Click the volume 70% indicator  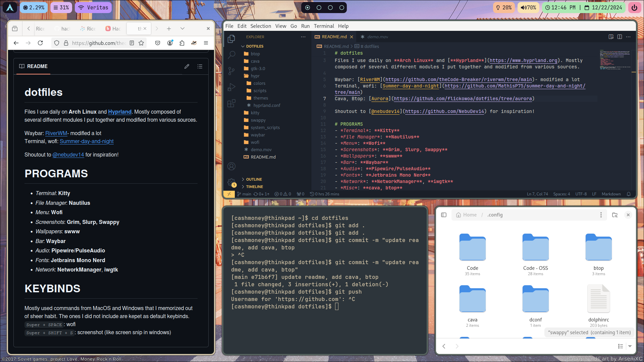click(x=528, y=7)
